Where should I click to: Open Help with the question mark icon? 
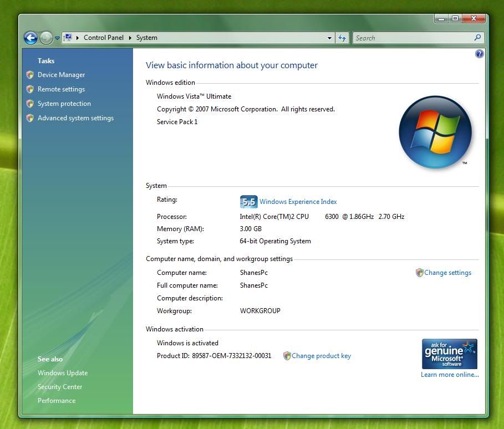coord(479,54)
